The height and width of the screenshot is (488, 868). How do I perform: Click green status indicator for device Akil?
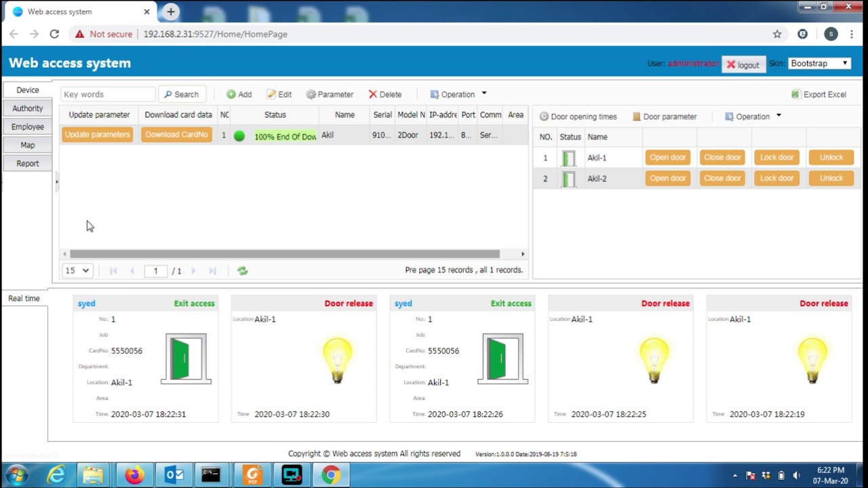(x=239, y=136)
